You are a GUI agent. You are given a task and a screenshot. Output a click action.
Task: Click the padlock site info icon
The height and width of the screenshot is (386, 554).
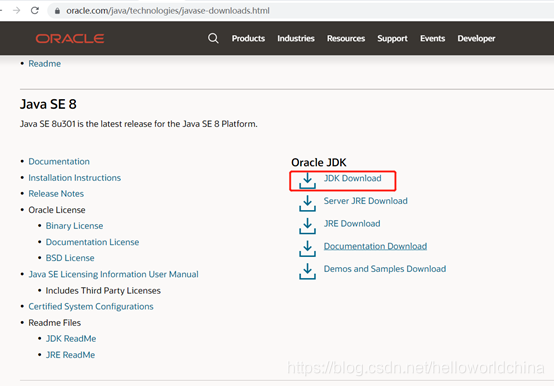coord(57,11)
